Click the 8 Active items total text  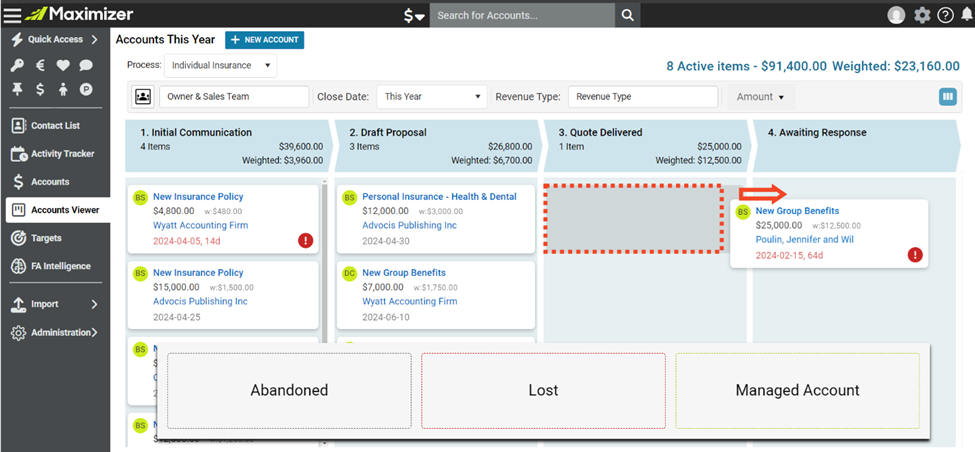[813, 65]
